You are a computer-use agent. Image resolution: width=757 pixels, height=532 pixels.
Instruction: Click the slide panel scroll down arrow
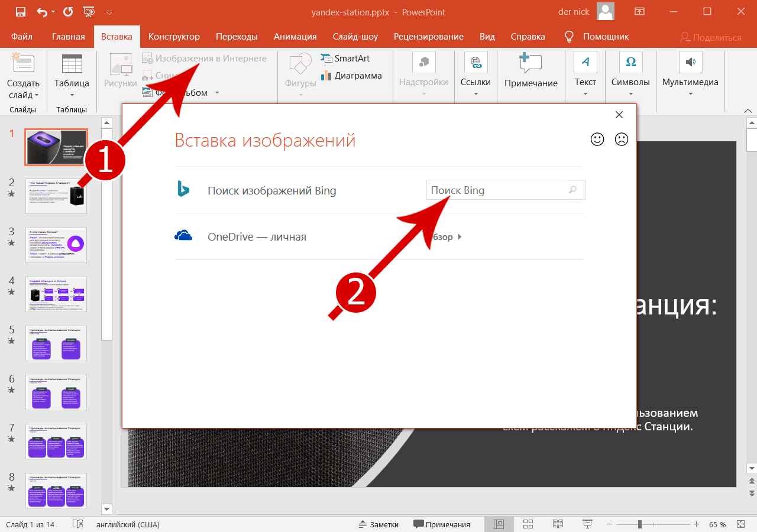click(x=107, y=509)
